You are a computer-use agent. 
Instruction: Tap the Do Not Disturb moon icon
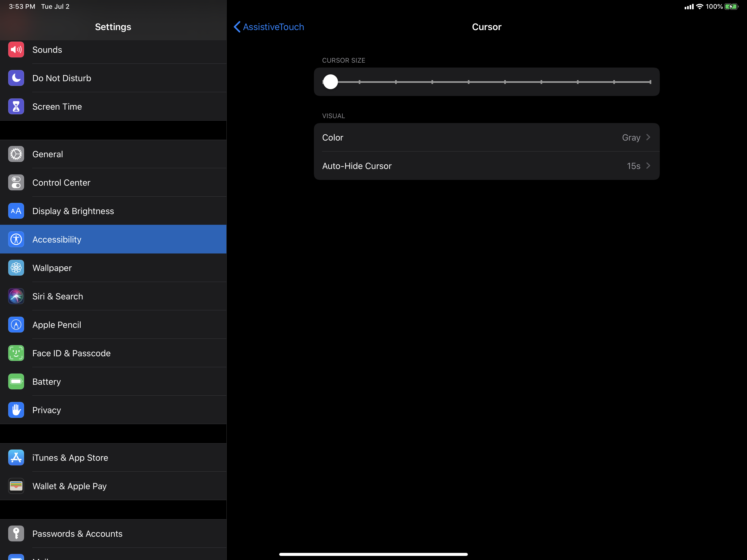[16, 78]
